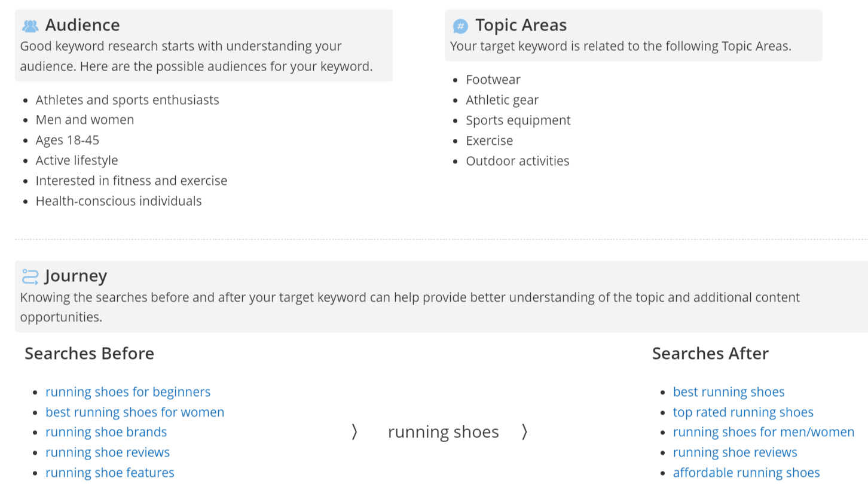This screenshot has width=868, height=496.
Task: Follow the 'running shoe brands' link
Action: click(x=106, y=432)
